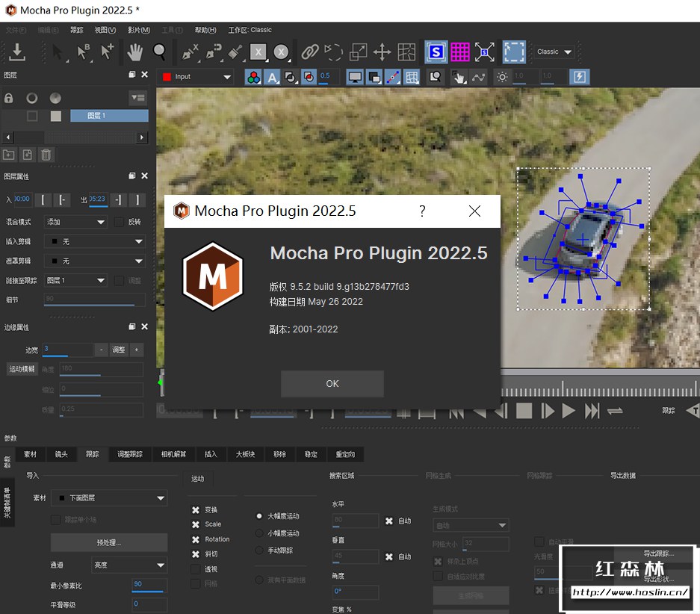Open the 混合模式 blend mode dropdown

(x=75, y=222)
